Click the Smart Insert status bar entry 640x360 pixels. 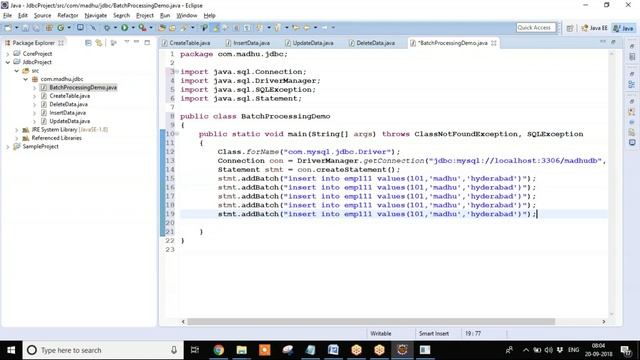tap(433, 333)
